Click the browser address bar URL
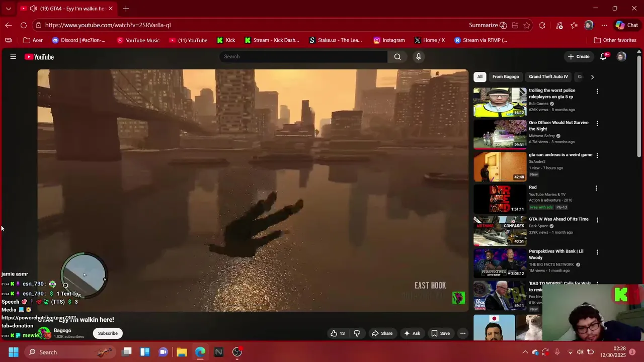 tap(108, 25)
